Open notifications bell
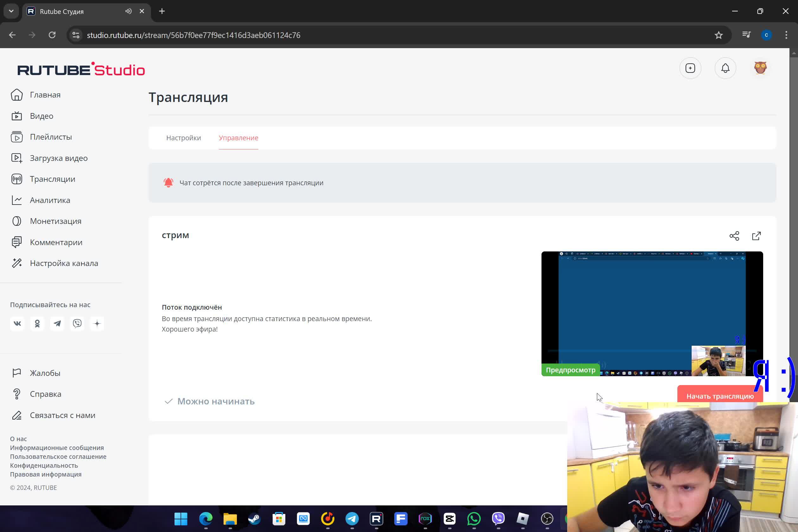Viewport: 798px width, 532px height. point(725,68)
